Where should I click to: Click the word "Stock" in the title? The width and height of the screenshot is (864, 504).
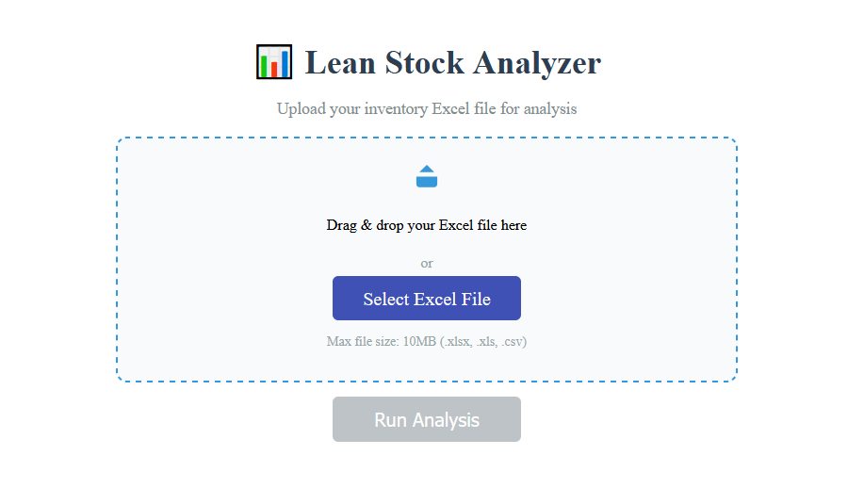(424, 63)
